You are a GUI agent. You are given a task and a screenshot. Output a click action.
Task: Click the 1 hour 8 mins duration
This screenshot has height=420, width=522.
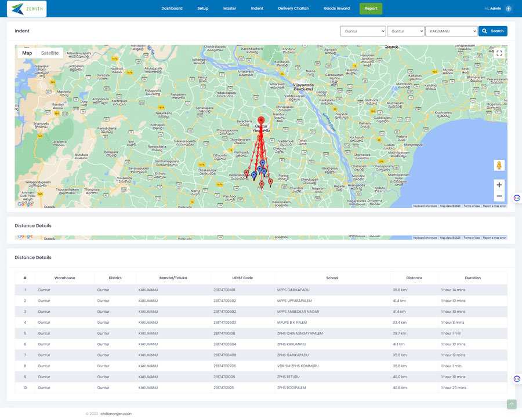(452, 323)
